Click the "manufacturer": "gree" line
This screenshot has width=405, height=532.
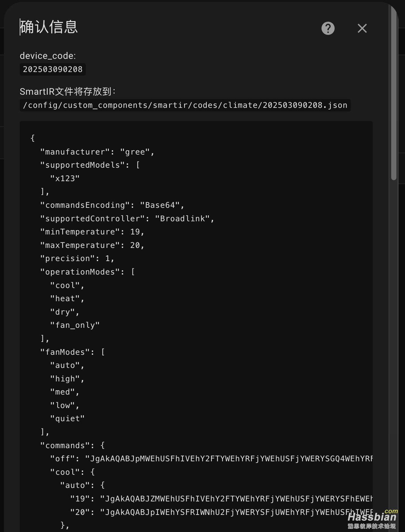97,152
